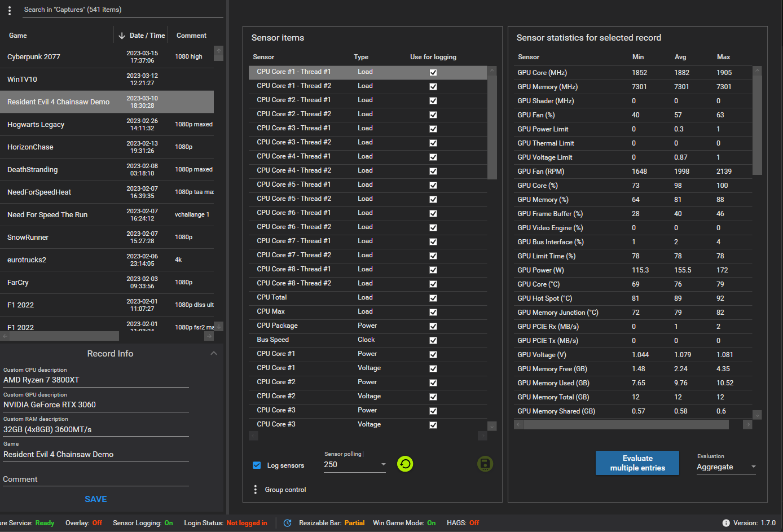Viewport: 783px width, 532px height.
Task: Click the version info icon
Action: tap(726, 523)
